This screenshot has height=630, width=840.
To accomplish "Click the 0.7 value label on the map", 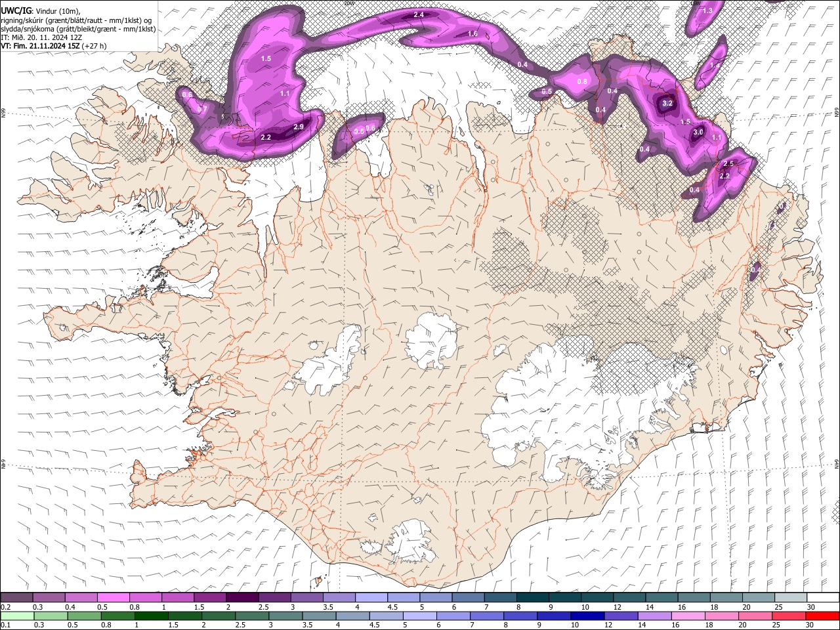I will [x=202, y=109].
